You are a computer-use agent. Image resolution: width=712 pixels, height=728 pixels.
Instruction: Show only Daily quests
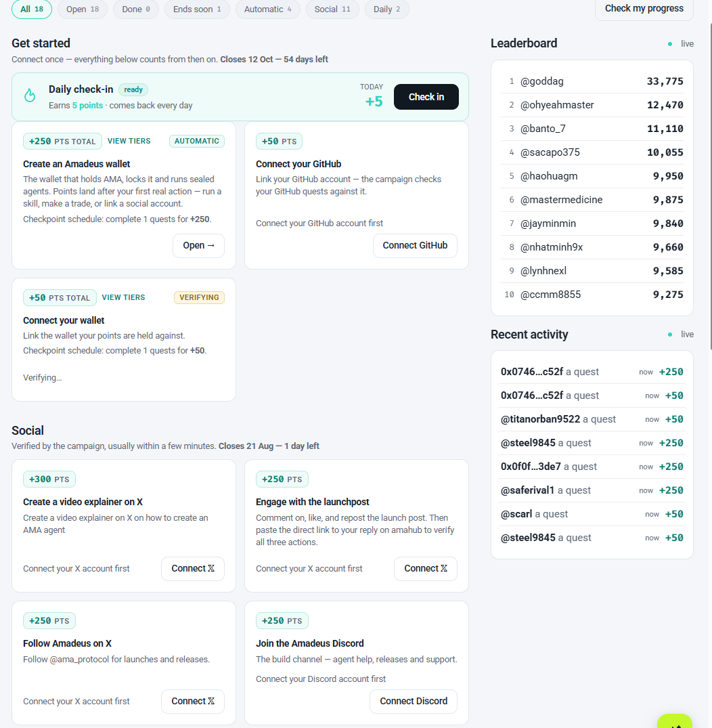[x=386, y=9]
